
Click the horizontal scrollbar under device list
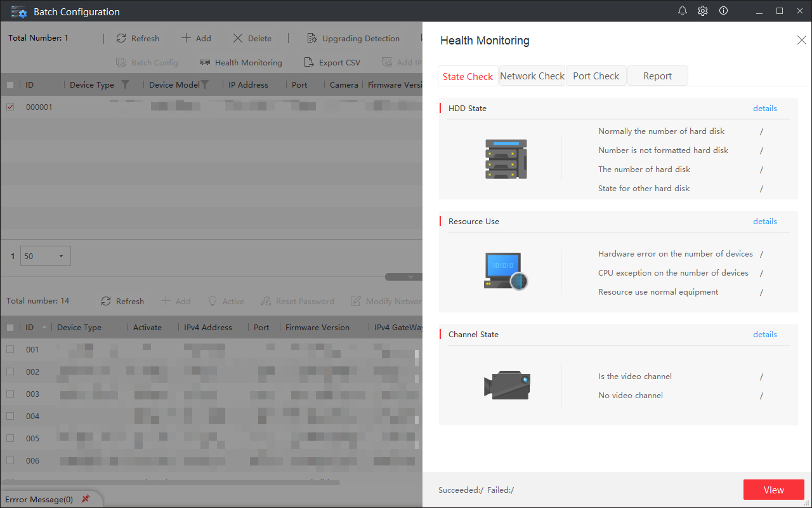click(x=171, y=482)
